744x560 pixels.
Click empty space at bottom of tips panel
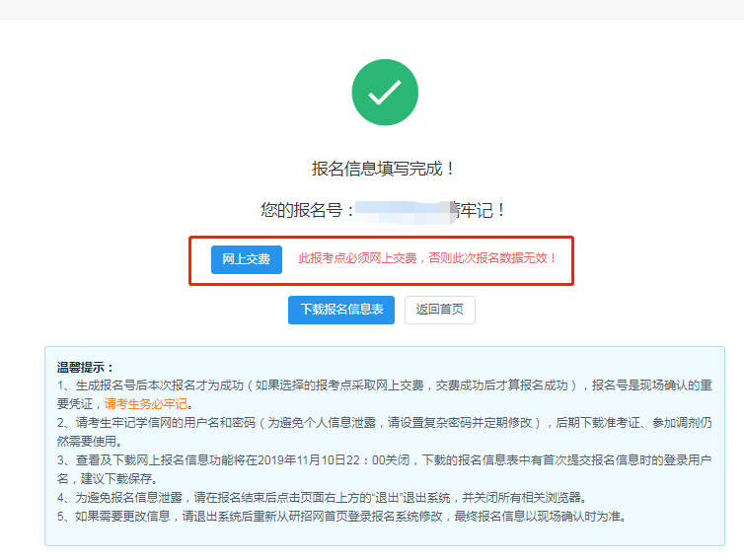click(385, 535)
